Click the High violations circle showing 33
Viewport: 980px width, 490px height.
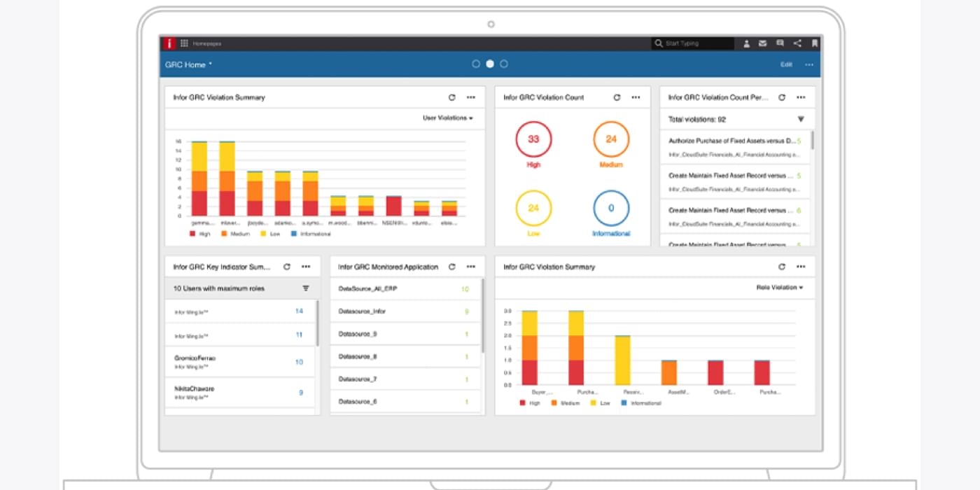click(533, 139)
